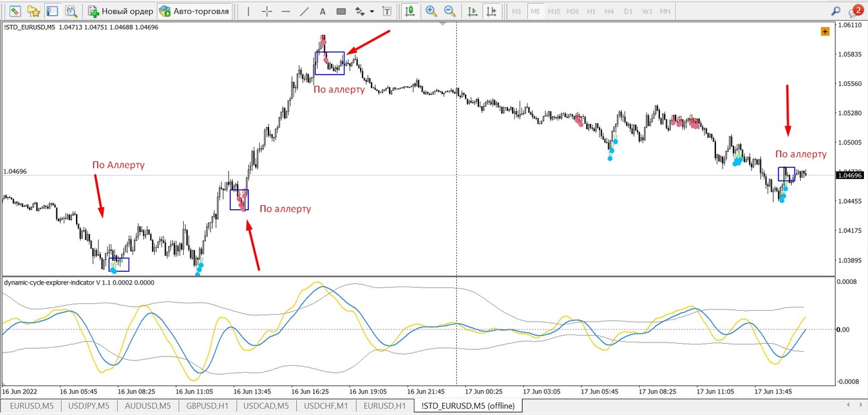Switch to H4 timeframe
The image size is (868, 415).
click(x=609, y=11)
